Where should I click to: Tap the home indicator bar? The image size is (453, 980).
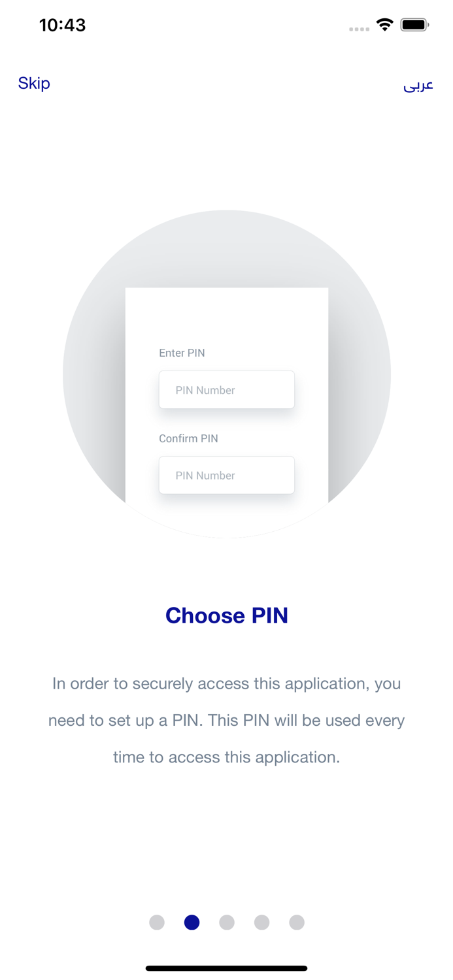(x=226, y=968)
